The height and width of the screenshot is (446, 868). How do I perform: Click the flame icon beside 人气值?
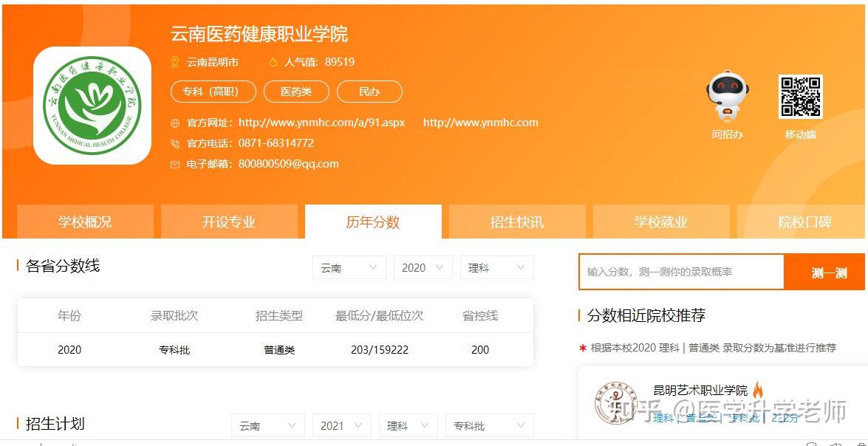point(273,62)
